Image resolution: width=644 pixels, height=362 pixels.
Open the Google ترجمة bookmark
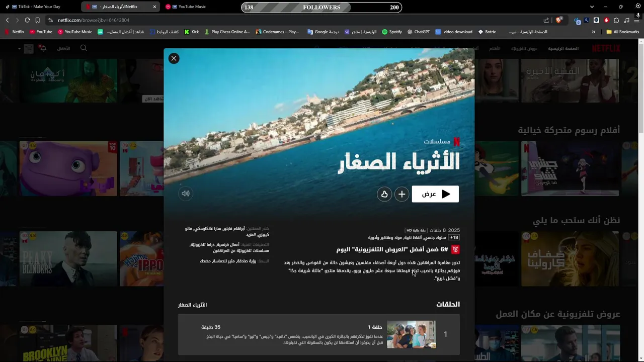pos(323,32)
